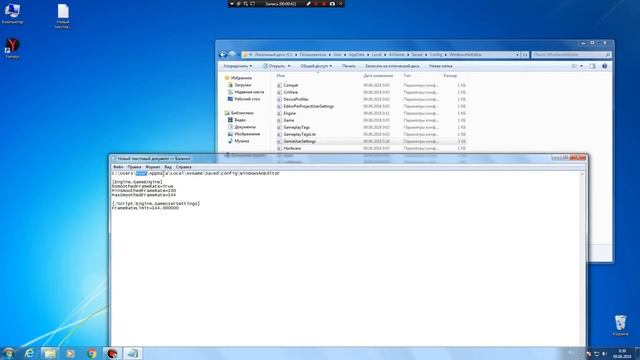Select Музыка library in navigation pane
Screen dimensions: 640x360
241,141
